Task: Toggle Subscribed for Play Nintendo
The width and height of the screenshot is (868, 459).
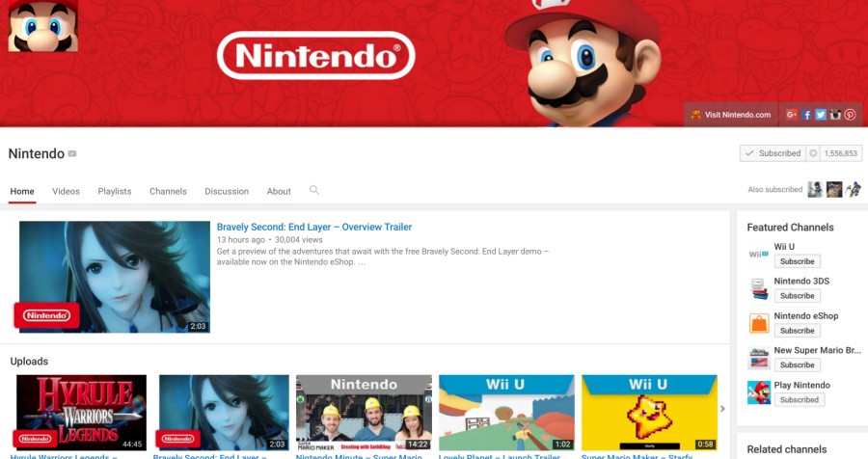Action: pos(800,400)
